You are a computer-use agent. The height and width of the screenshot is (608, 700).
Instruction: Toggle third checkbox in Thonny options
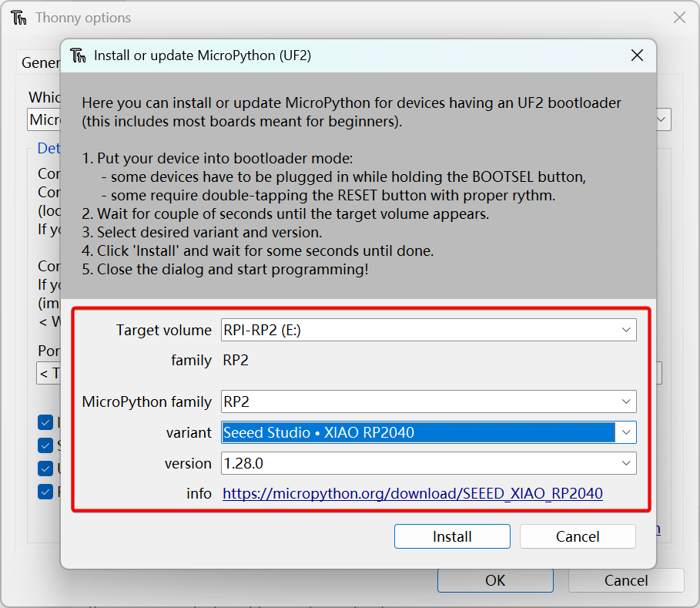[45, 469]
